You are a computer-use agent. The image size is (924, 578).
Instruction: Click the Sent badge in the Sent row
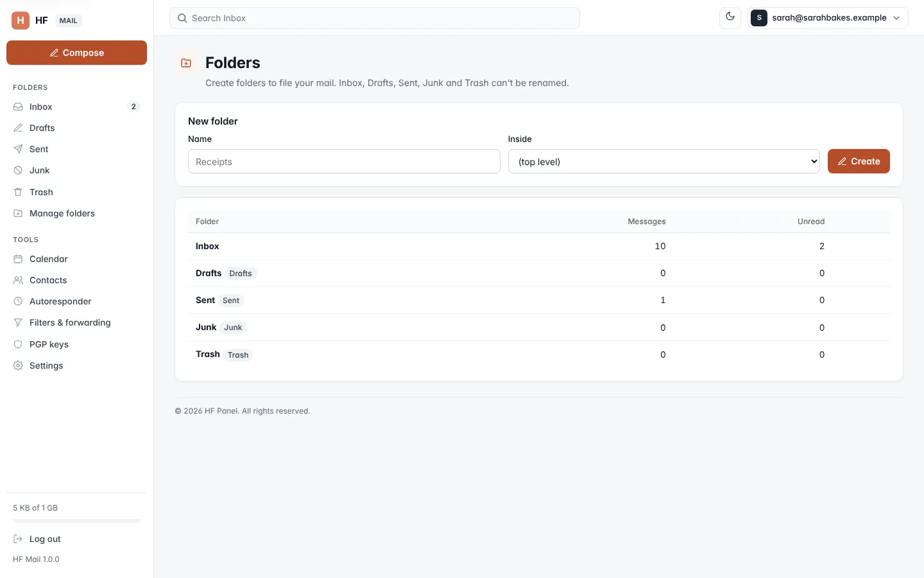coord(231,301)
